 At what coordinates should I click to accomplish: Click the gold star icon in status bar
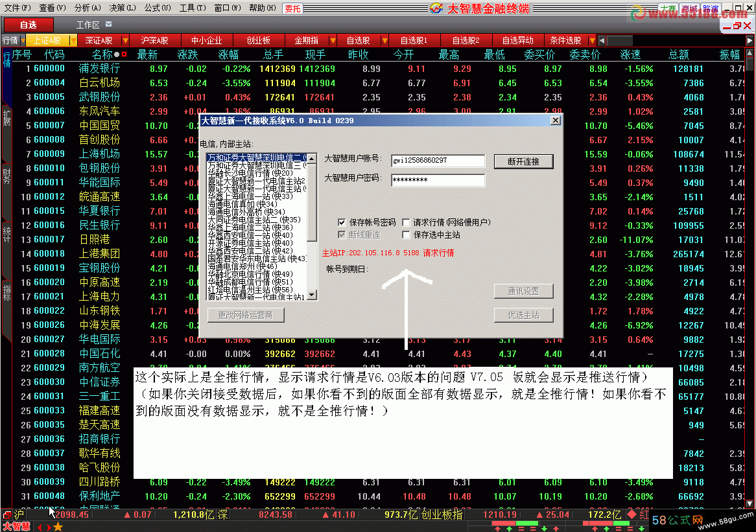pos(58,527)
